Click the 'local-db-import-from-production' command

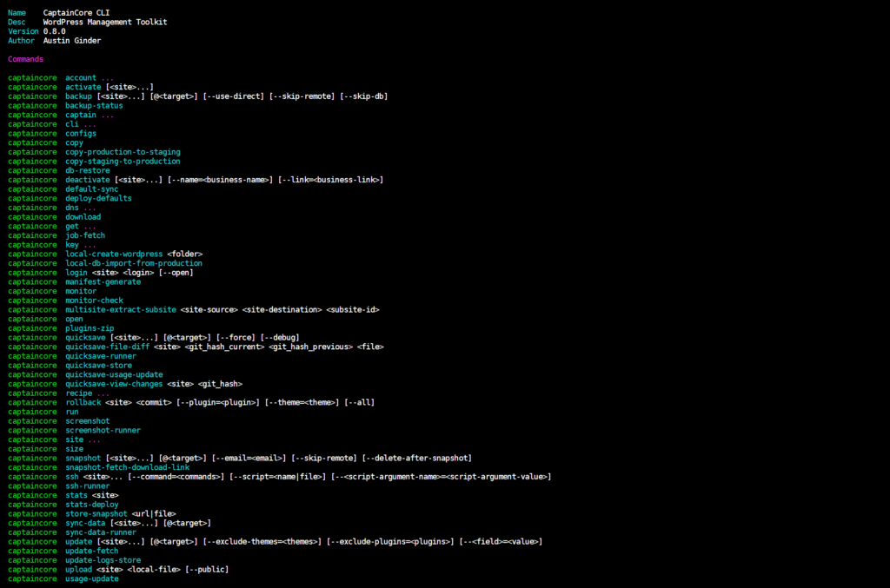tap(133, 264)
